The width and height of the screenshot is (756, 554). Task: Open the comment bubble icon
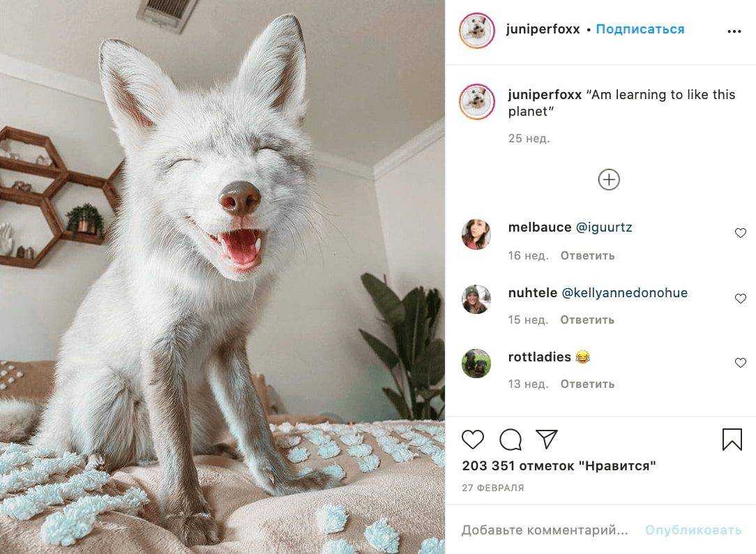pyautogui.click(x=510, y=440)
